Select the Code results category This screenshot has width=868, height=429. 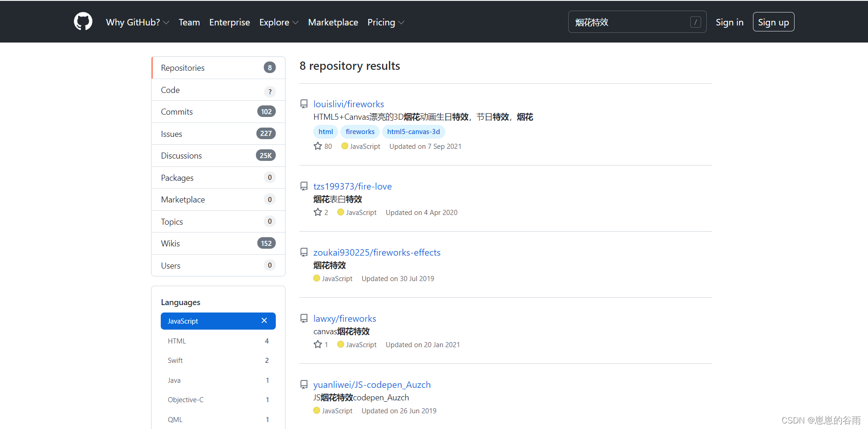pyautogui.click(x=218, y=90)
